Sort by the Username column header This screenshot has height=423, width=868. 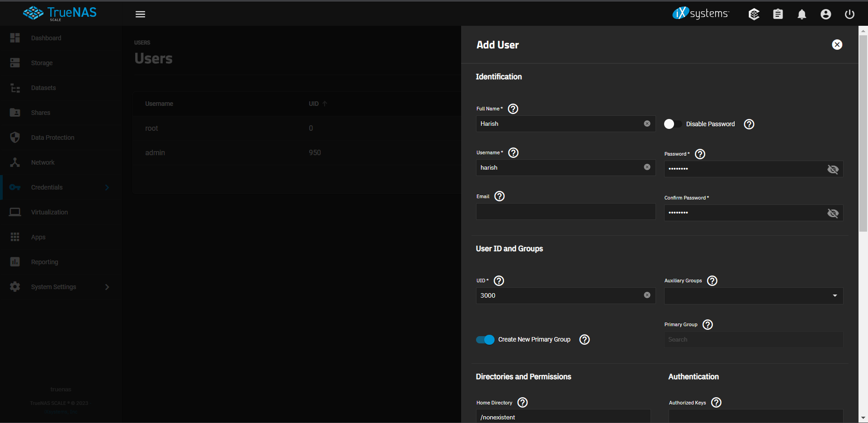tap(159, 104)
